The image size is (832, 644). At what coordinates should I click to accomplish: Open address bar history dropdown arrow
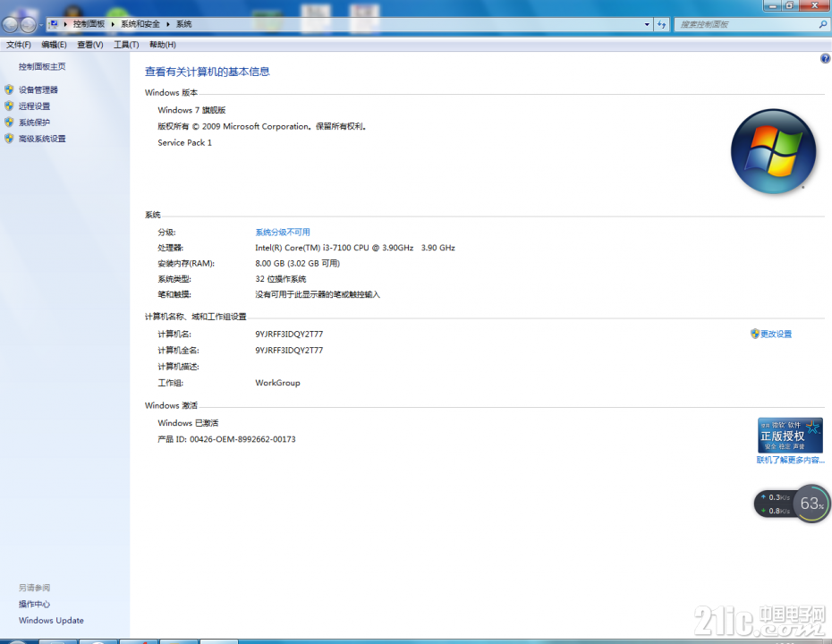click(647, 24)
